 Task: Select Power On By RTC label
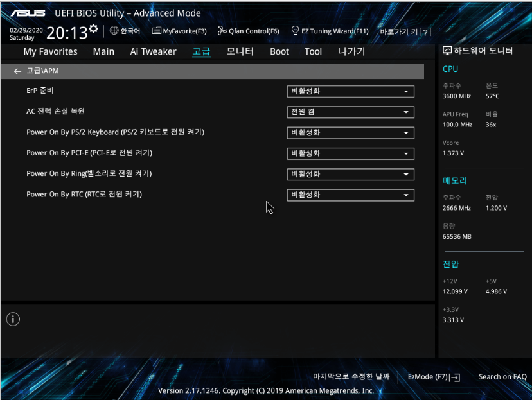click(84, 195)
